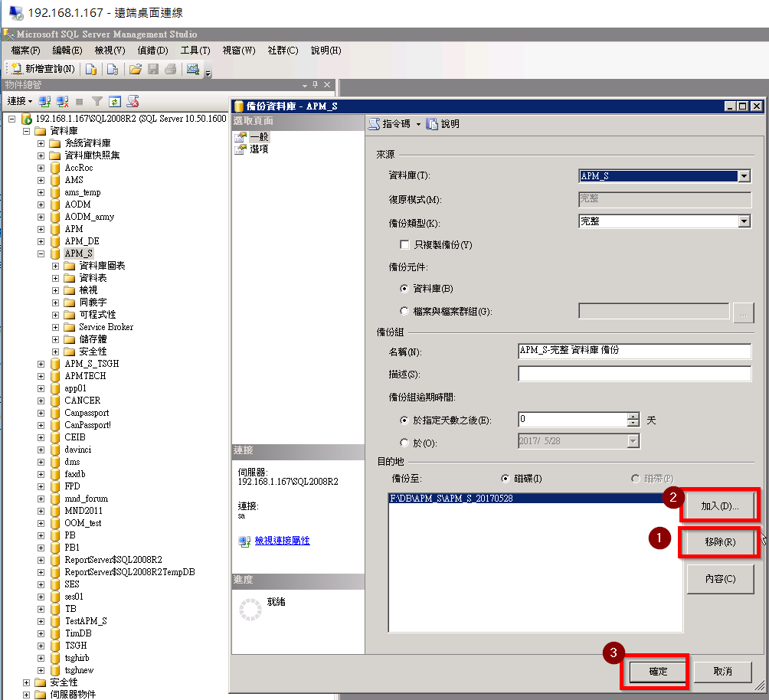Screen dimensions: 769x700
Task: Click the 取消 cancel button
Action: pyautogui.click(x=723, y=672)
